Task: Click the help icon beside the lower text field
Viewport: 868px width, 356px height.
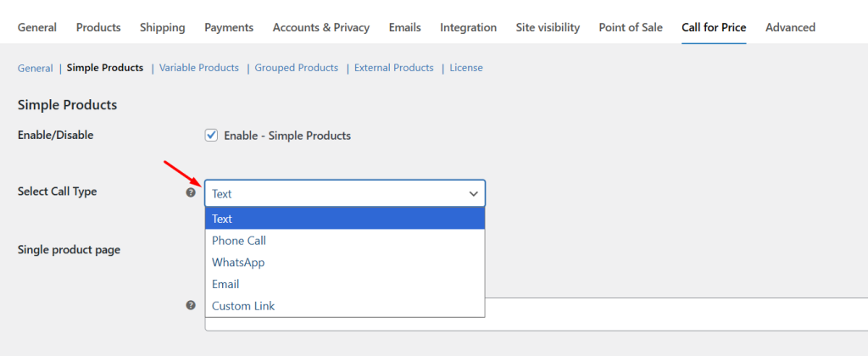Action: [x=191, y=305]
